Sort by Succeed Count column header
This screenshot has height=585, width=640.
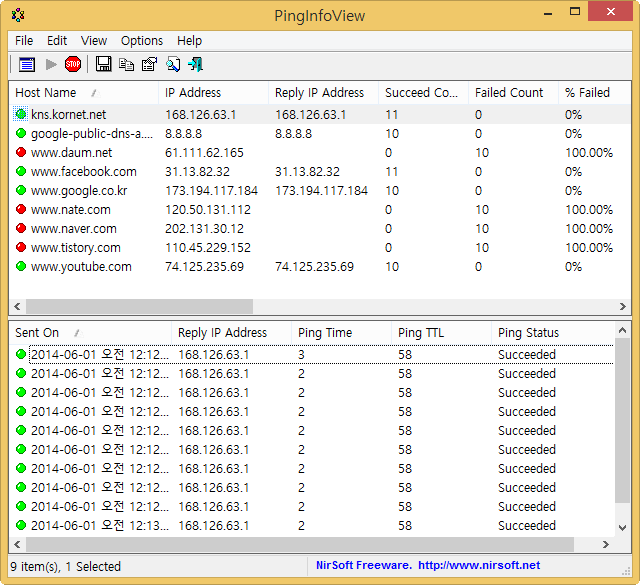[424, 93]
